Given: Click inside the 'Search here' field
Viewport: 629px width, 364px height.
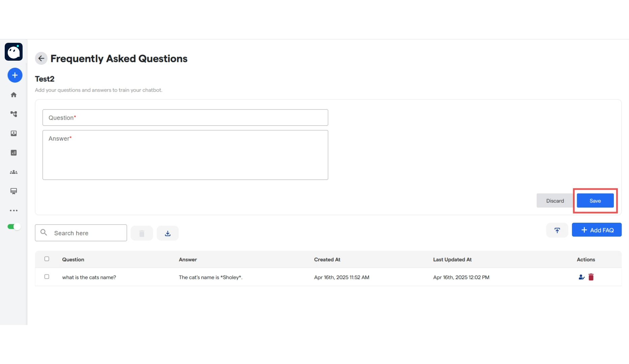Looking at the screenshot, I should tap(81, 233).
